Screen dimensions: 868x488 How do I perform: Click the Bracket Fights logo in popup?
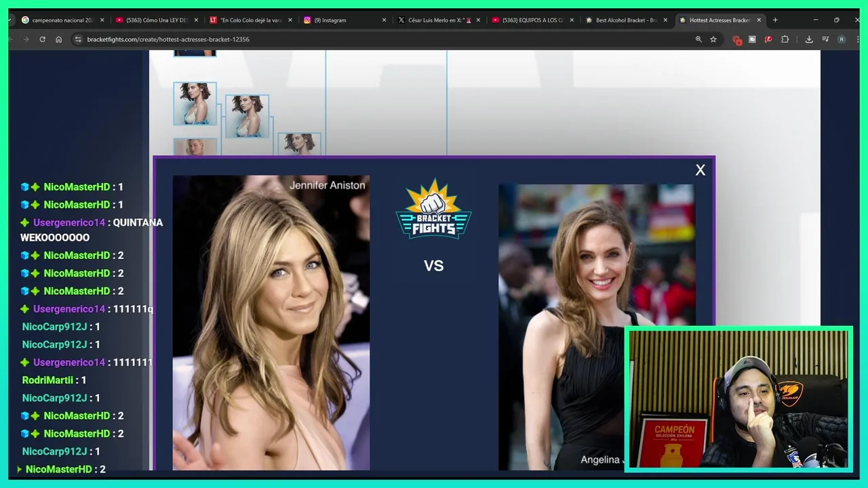[x=434, y=209]
